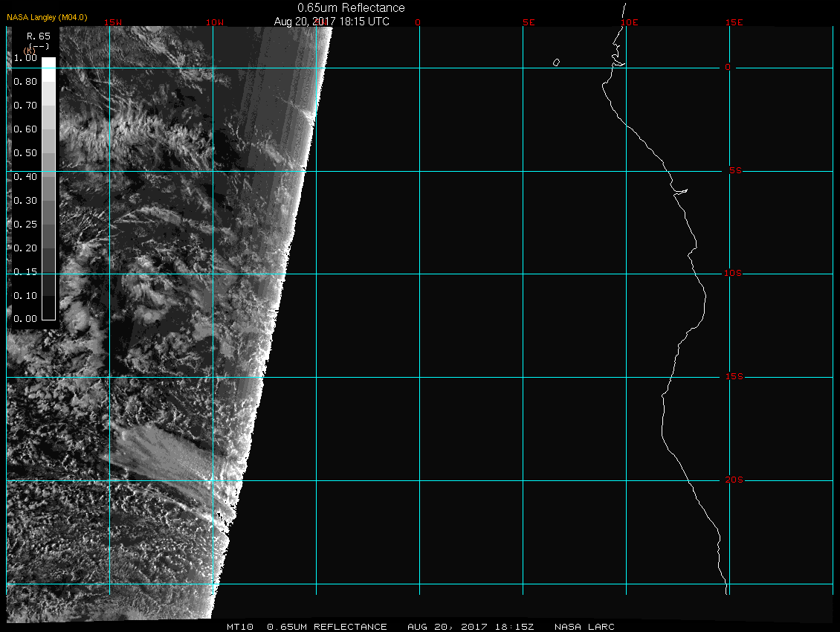Select the 15S latitude label
The height and width of the screenshot is (632, 840).
[x=734, y=377]
